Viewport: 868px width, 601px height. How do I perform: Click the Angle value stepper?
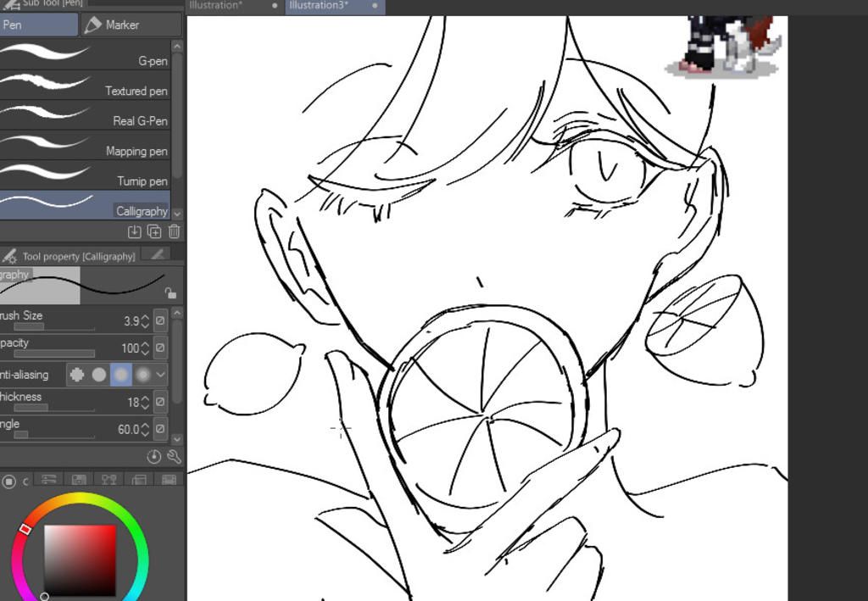(x=145, y=430)
